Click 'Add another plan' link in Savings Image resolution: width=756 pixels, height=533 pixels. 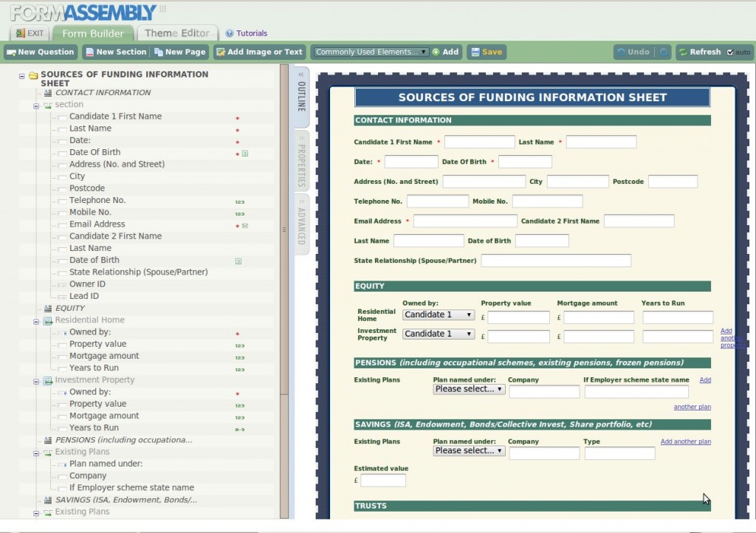tap(686, 441)
